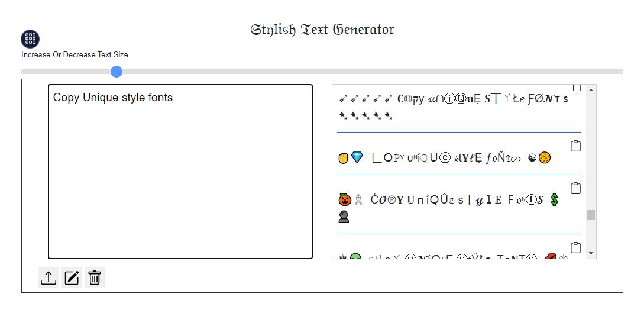Click the results list scrollbar thumb
The image size is (644, 313).
(591, 215)
